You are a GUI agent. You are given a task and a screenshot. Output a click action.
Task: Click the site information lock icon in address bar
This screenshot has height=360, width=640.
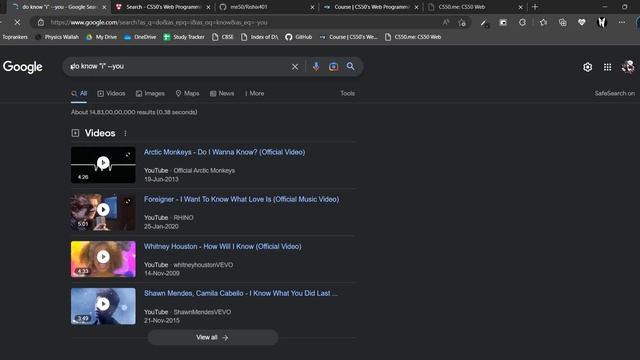click(x=41, y=23)
